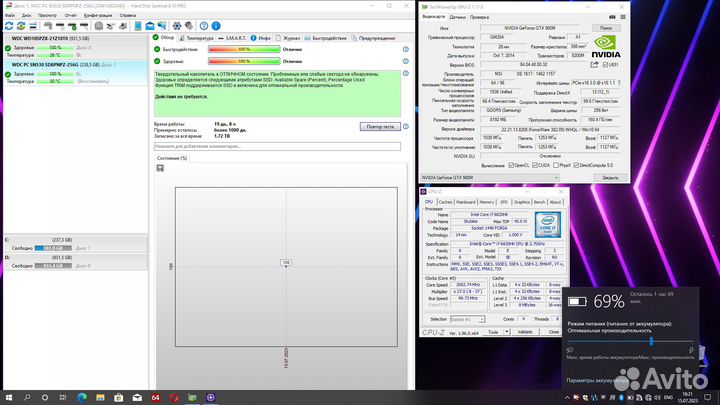Open taskbar search magnifier
Image resolution: width=720 pixels, height=405 pixels.
[x=27, y=398]
